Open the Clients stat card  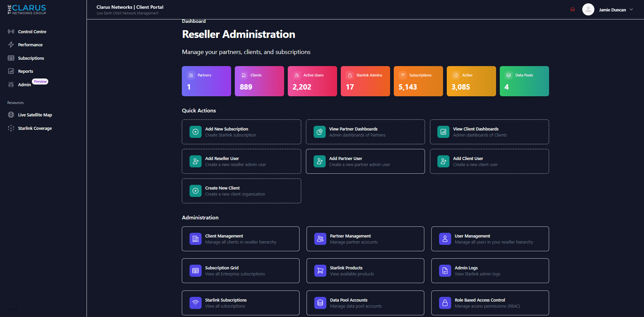pos(259,81)
